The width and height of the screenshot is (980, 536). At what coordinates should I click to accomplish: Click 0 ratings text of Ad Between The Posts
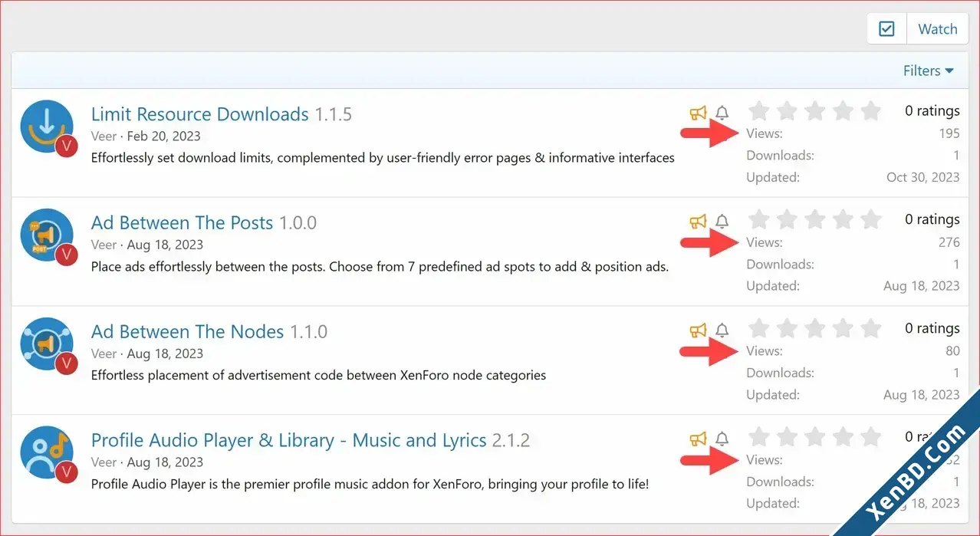coord(932,220)
